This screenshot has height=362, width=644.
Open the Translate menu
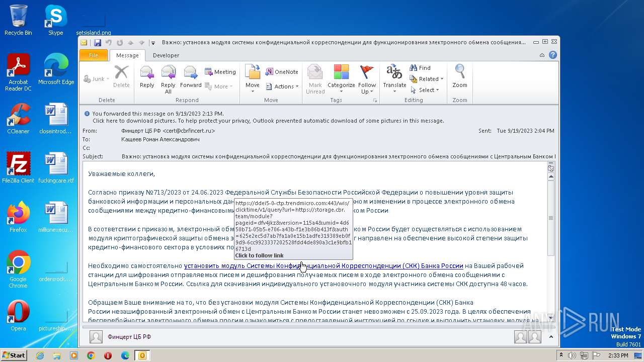click(x=394, y=79)
